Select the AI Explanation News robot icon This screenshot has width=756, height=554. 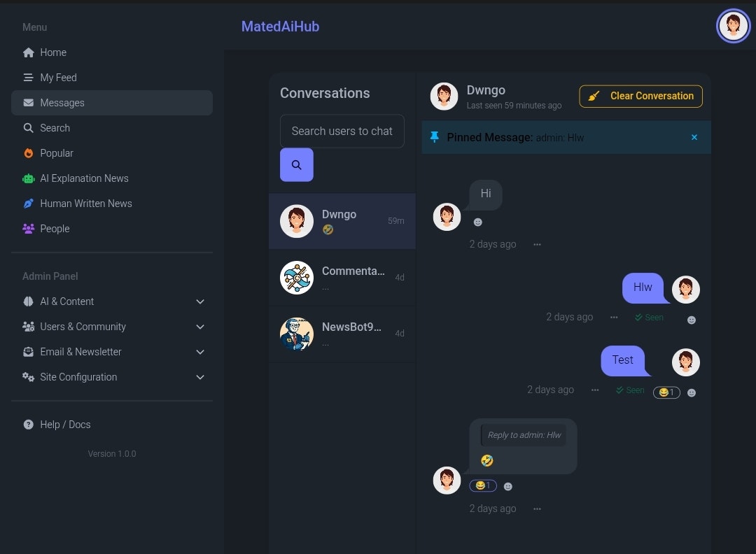point(28,178)
